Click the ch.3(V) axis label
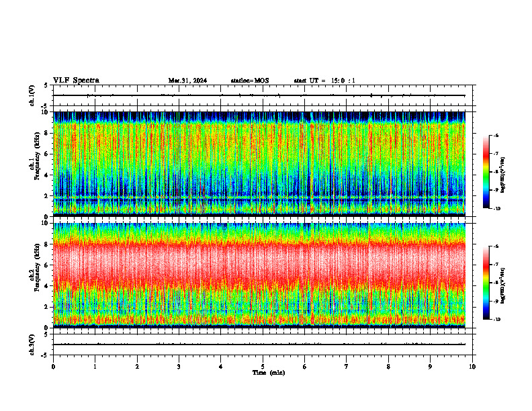This screenshot has height=411, width=532. coord(32,345)
